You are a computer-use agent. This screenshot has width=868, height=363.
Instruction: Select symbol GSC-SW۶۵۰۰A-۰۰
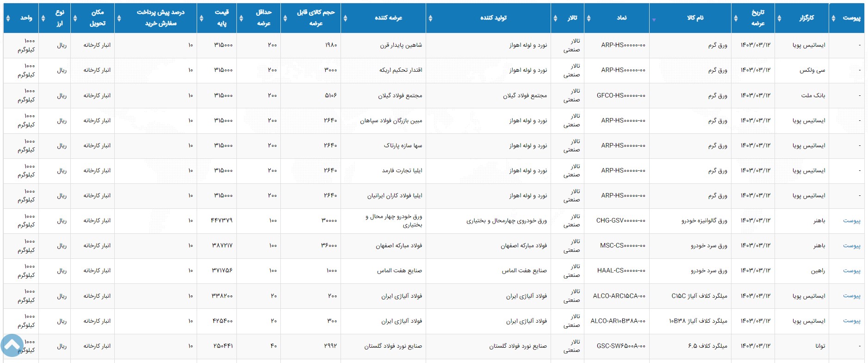pos(621,345)
